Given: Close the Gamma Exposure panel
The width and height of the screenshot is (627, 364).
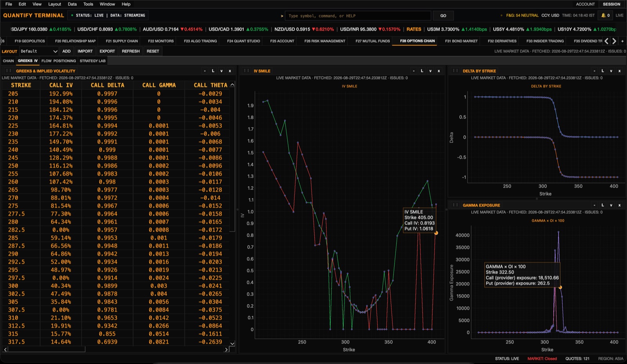Looking at the screenshot, I should 620,205.
